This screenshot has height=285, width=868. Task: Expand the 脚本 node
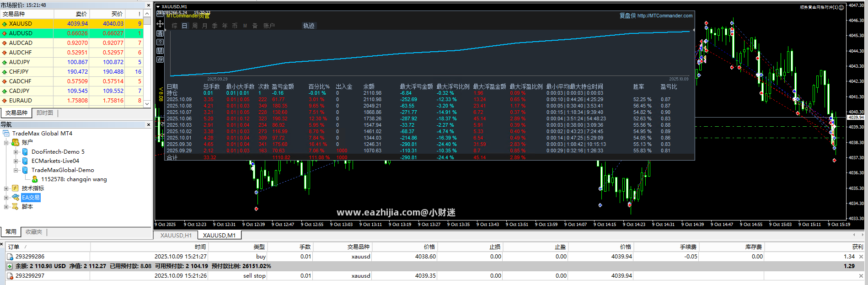(6, 206)
